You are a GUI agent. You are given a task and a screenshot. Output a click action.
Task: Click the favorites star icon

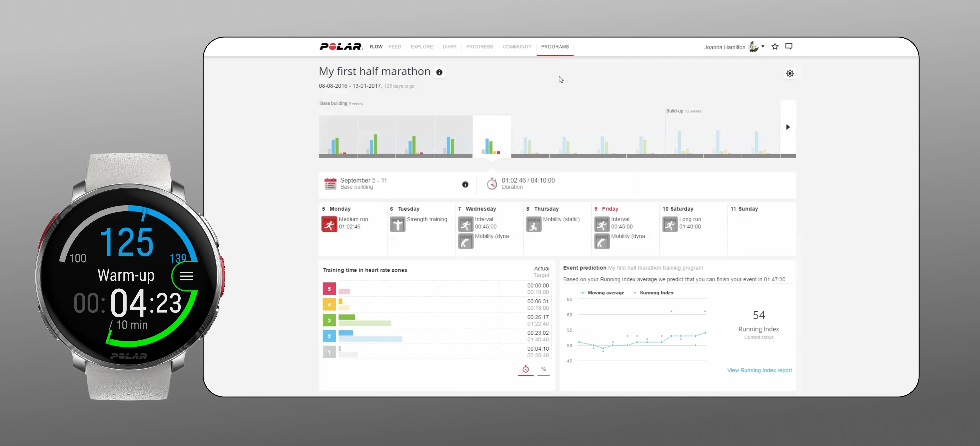[775, 46]
